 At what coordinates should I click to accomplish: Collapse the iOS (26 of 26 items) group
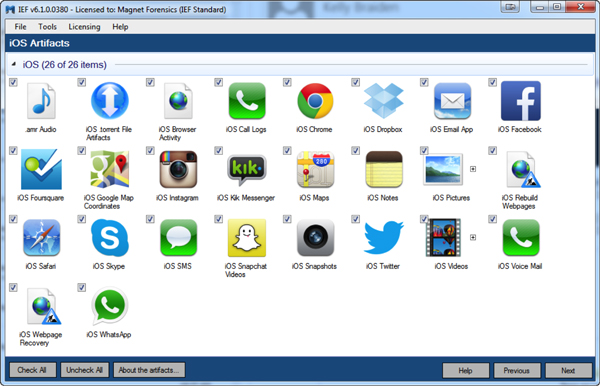click(14, 64)
